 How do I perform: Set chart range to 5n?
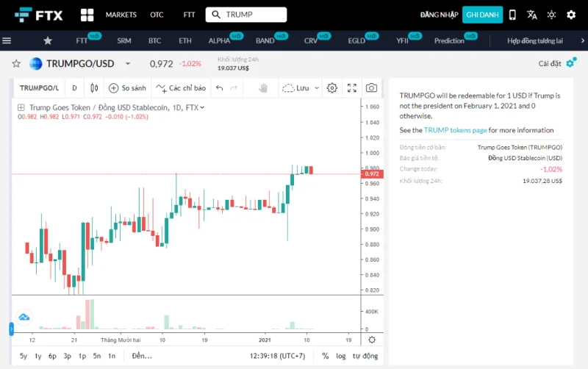click(97, 356)
